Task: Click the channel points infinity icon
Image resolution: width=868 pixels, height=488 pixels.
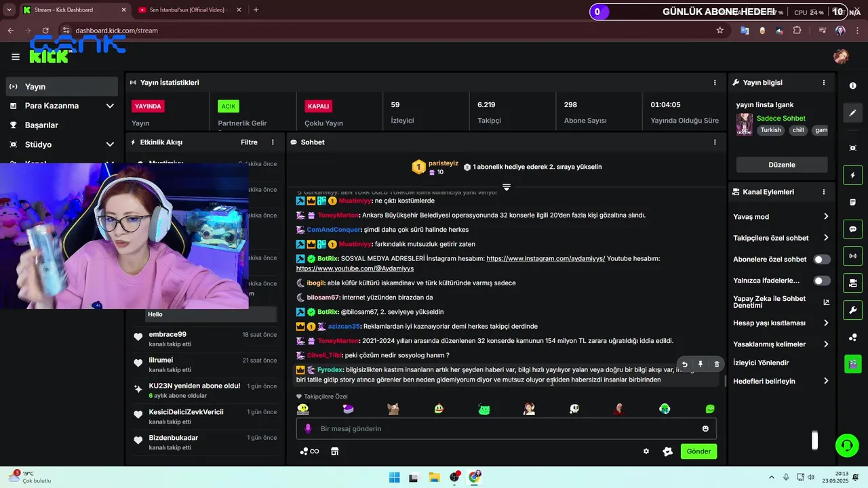Action: pos(309,451)
